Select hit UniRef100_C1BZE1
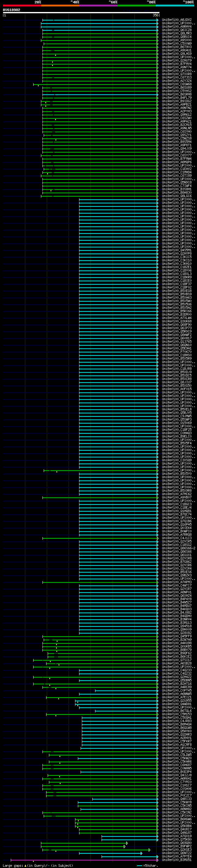This screenshot has height=868, width=197. click(177, 267)
